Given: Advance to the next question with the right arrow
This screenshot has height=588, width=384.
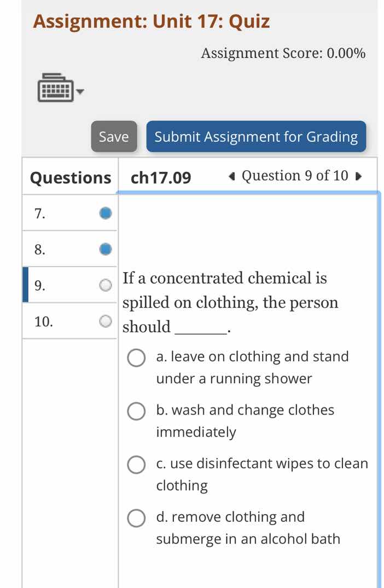Looking at the screenshot, I should click(358, 176).
